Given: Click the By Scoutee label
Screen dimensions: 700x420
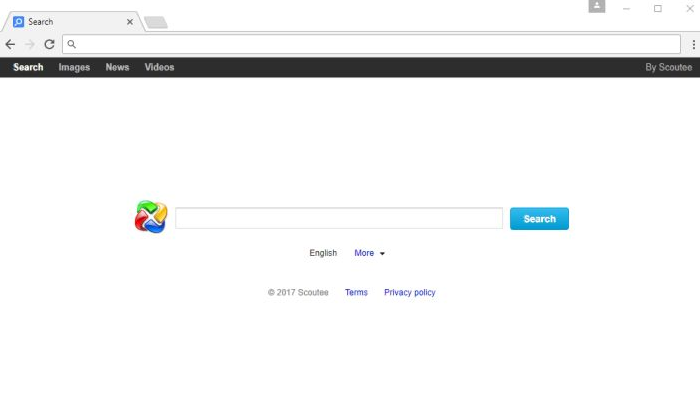Looking at the screenshot, I should click(x=668, y=67).
